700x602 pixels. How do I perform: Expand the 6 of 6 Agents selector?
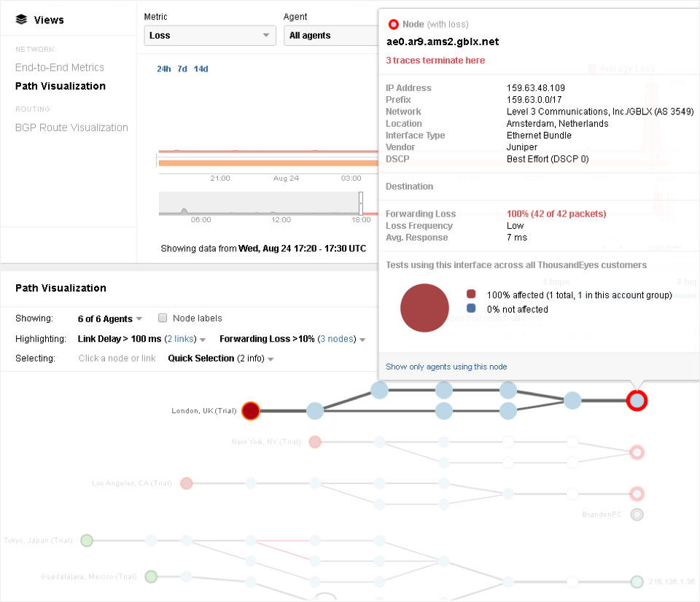[x=109, y=318]
